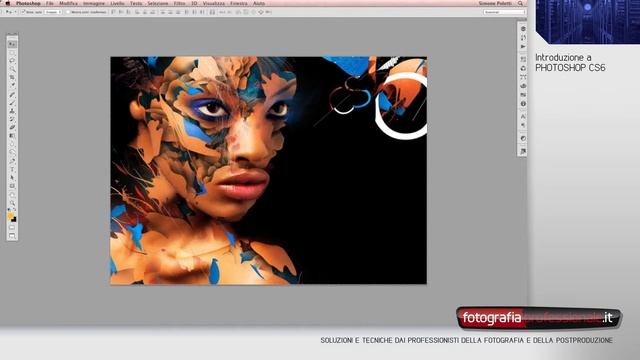Select the Eyedropper tool
The width and height of the screenshot is (640, 360).
12,85
